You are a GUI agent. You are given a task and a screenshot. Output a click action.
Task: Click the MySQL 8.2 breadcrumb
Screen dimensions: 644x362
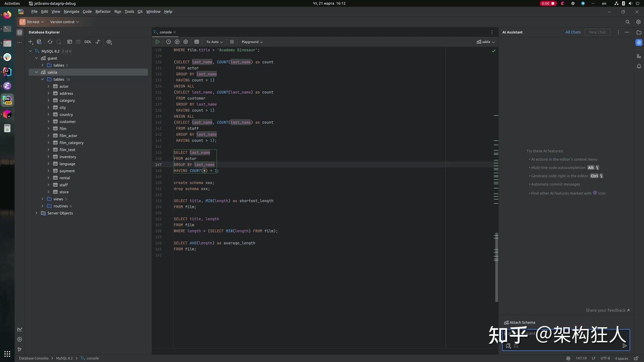[64, 358]
